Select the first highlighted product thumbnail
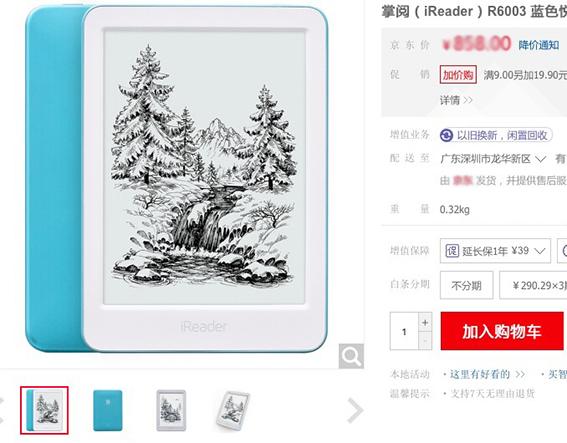 (x=44, y=410)
